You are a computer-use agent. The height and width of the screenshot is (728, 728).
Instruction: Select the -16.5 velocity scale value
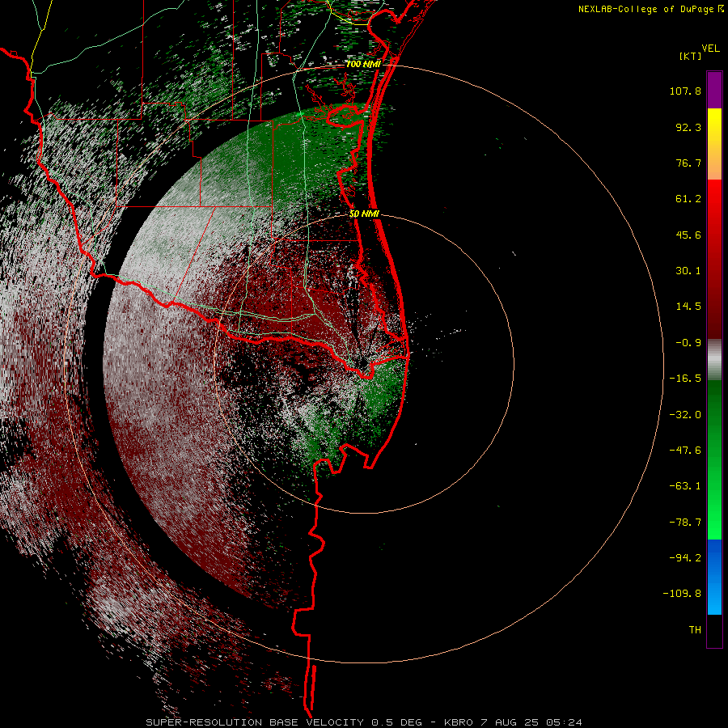point(685,379)
